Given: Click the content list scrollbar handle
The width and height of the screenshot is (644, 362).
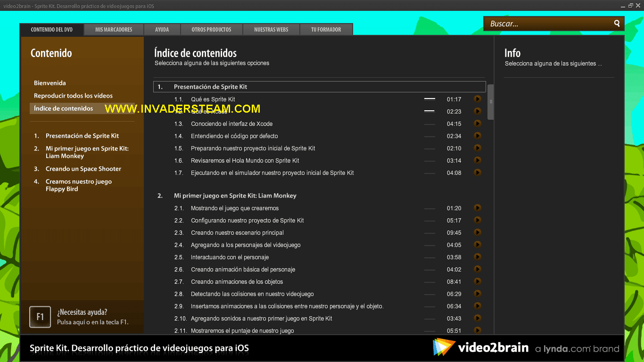Looking at the screenshot, I should 491,102.
